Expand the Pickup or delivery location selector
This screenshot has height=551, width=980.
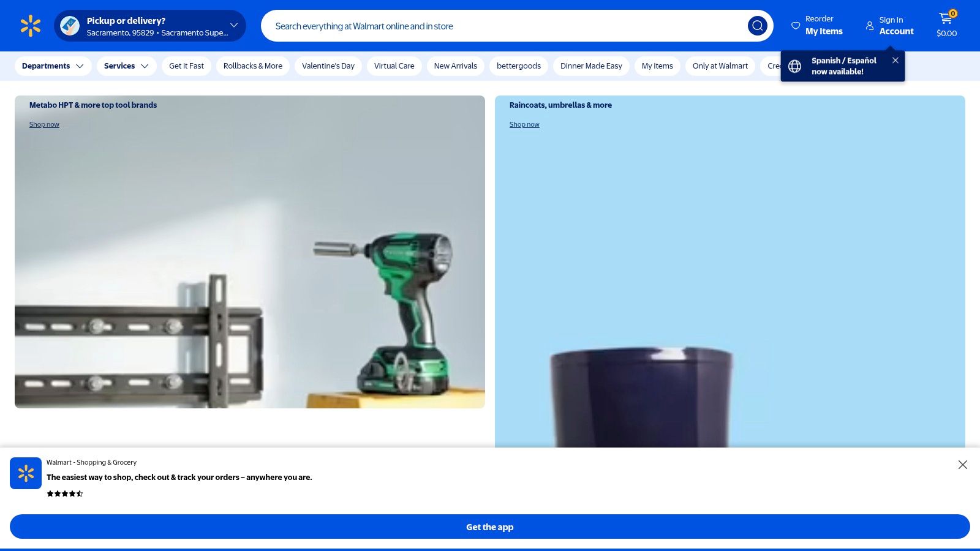pyautogui.click(x=233, y=25)
